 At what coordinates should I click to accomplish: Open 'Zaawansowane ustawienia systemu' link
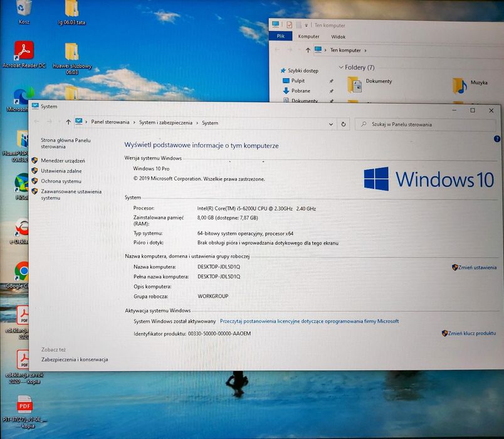click(71, 194)
